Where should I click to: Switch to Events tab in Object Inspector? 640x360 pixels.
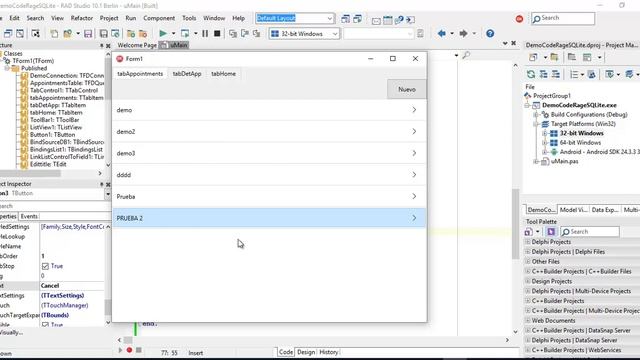point(29,216)
